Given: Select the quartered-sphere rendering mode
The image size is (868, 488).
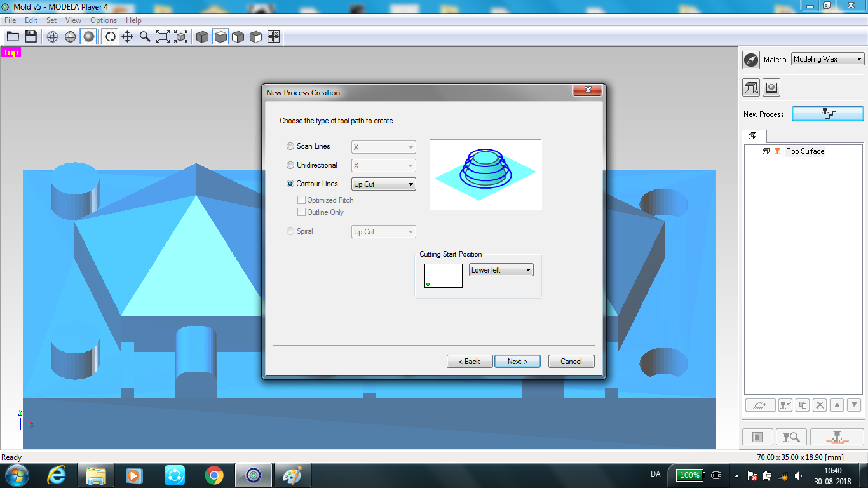Looking at the screenshot, I should coord(71,37).
